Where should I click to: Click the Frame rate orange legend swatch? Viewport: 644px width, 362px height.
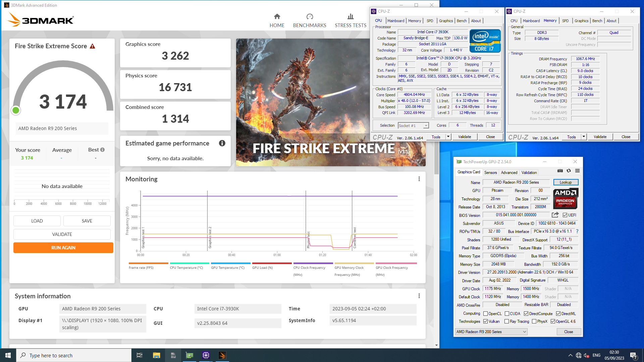(148, 263)
